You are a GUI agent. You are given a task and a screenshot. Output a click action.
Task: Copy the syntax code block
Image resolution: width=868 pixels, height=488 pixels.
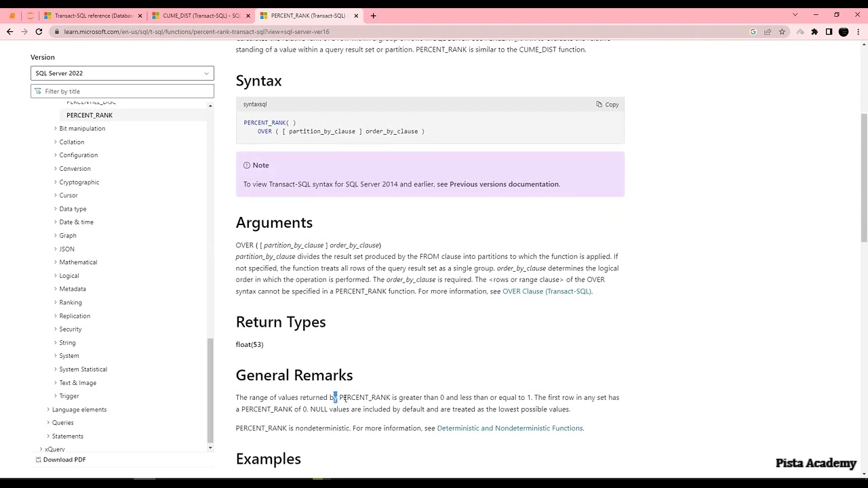(608, 104)
